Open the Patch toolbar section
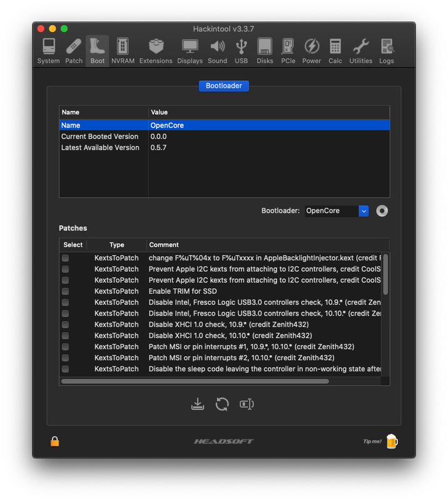The image size is (448, 501). (x=74, y=51)
